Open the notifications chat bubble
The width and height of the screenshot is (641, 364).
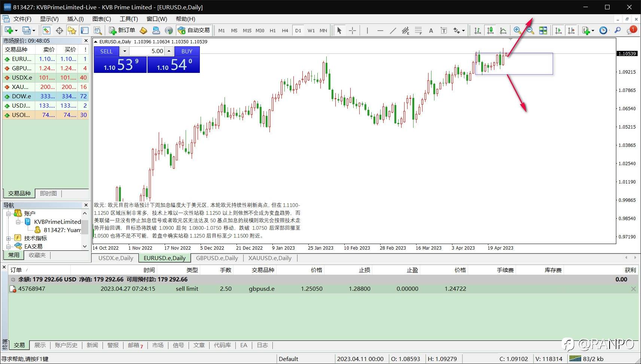[x=631, y=30]
